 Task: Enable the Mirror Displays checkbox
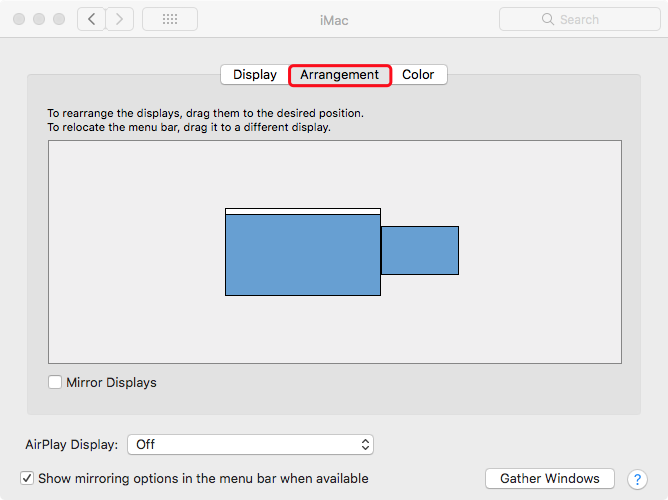(x=55, y=382)
